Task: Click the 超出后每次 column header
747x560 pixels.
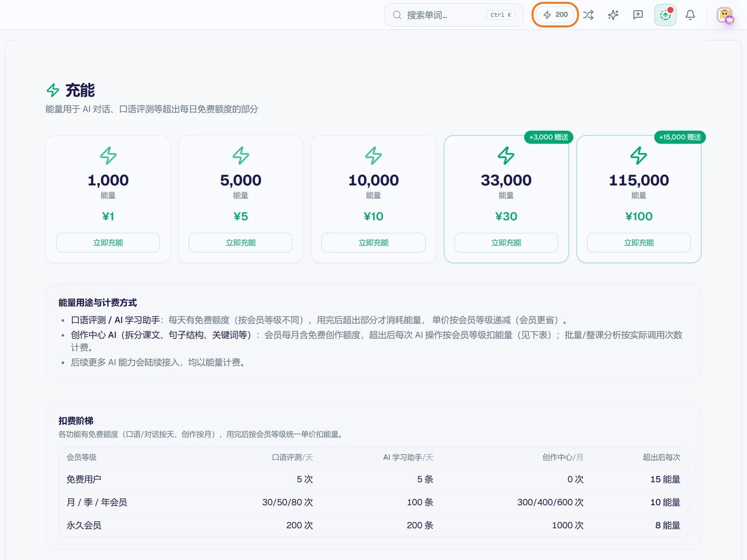Action: pos(662,457)
